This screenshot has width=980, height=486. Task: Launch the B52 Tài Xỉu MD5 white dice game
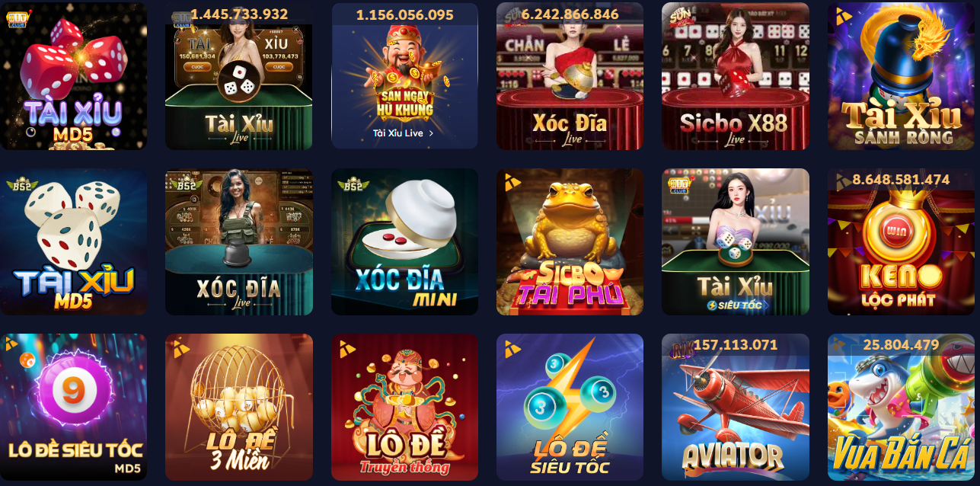pos(73,241)
